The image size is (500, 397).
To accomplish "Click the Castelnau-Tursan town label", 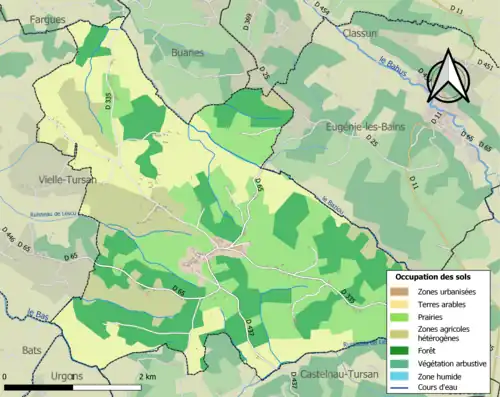I will (x=339, y=374).
